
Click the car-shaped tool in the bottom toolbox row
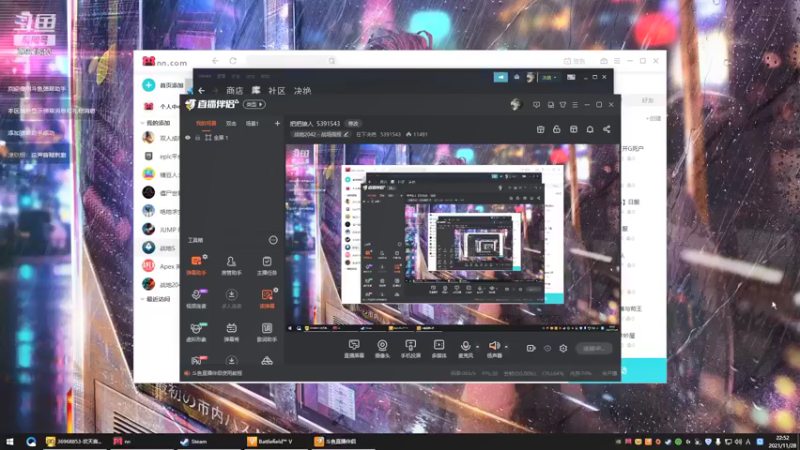tap(267, 361)
